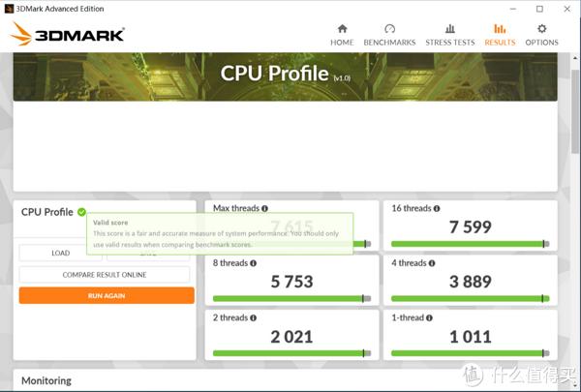
Task: Minimize the 3DMark window
Action: [x=513, y=9]
